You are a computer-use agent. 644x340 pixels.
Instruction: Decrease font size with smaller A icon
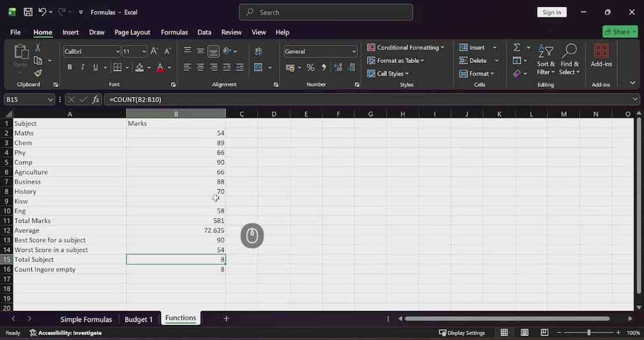pos(167,51)
